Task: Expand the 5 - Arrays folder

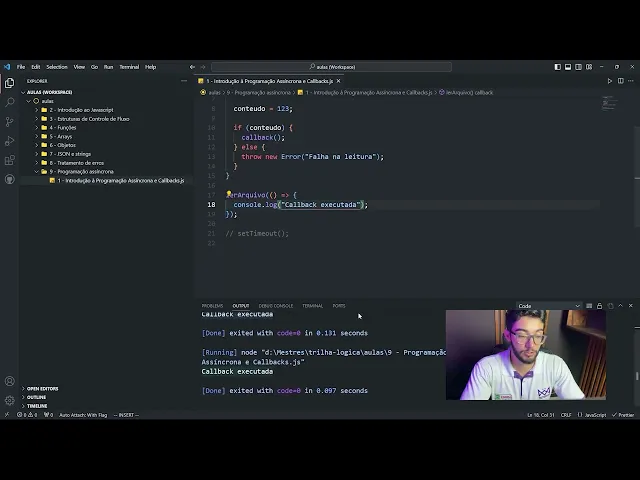Action: pyautogui.click(x=36, y=136)
